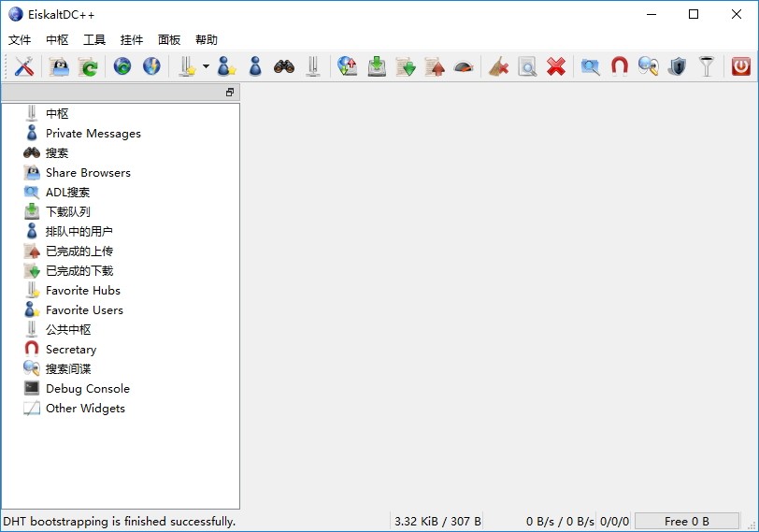The width and height of the screenshot is (759, 532).
Task: Click the 3.32 KiB / 307 B status
Action: (437, 522)
